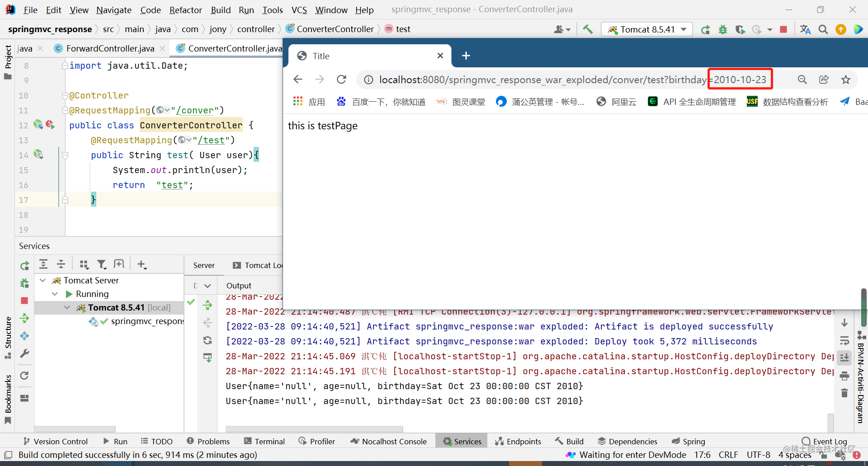Click the orange update arrow icon
Image resolution: width=868 pixels, height=466 pixels.
tap(841, 29)
